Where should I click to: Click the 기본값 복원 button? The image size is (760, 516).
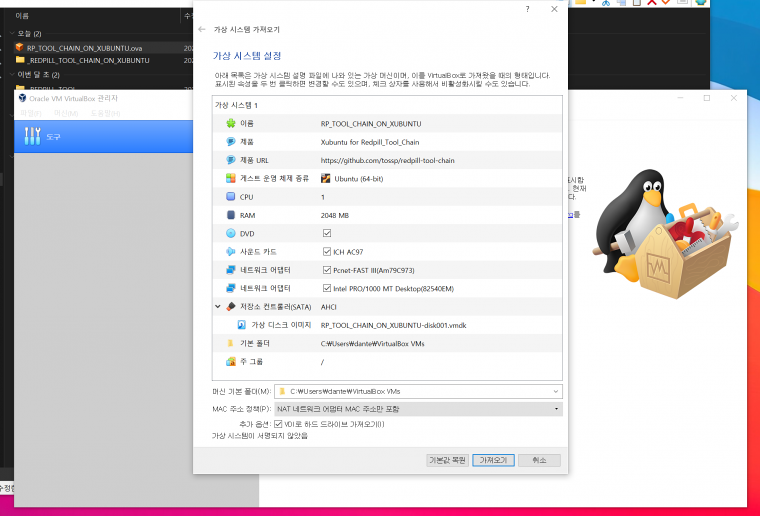click(x=447, y=460)
